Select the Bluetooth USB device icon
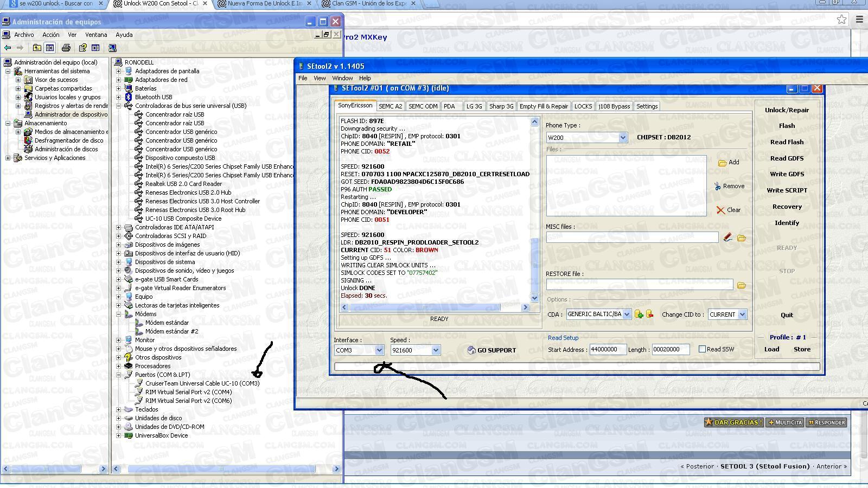Image resolution: width=868 pixels, height=488 pixels. click(129, 97)
